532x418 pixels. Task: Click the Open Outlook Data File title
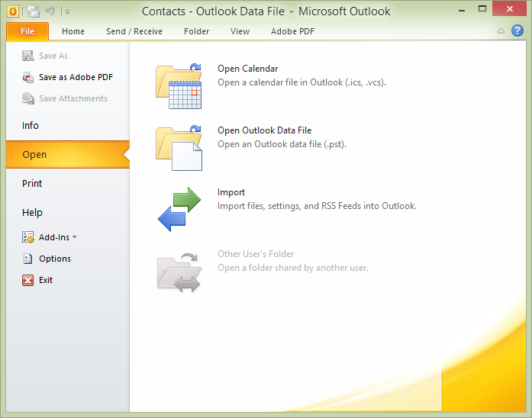[265, 130]
